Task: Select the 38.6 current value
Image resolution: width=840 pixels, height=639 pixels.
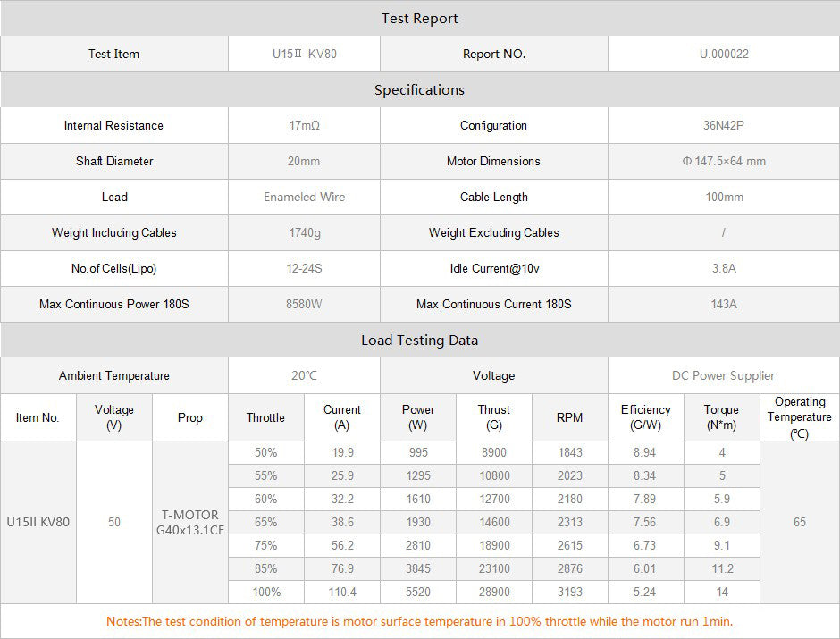Action: [342, 522]
